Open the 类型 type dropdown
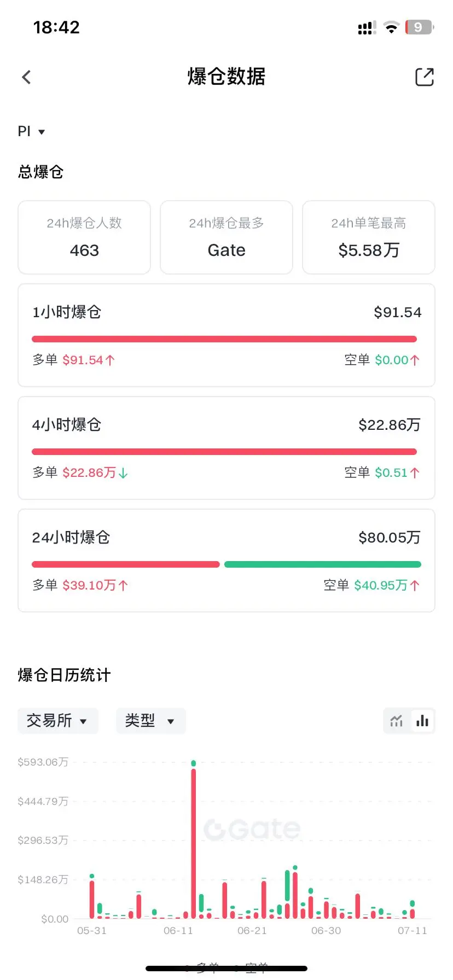 (x=151, y=721)
